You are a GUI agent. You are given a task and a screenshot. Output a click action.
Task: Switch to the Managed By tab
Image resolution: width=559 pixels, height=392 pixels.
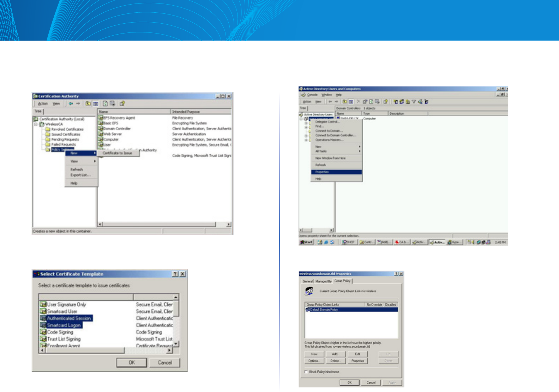(323, 282)
